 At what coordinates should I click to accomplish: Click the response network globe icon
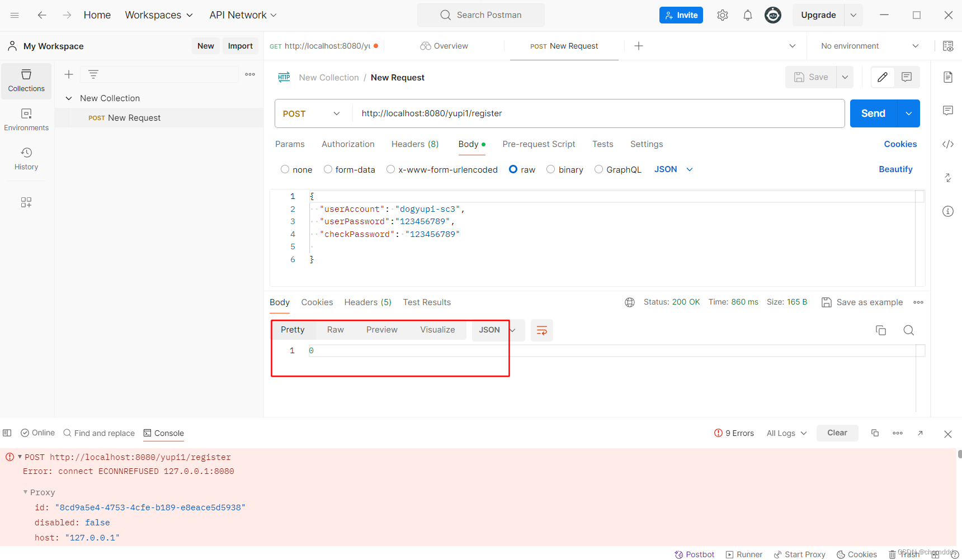pos(630,302)
